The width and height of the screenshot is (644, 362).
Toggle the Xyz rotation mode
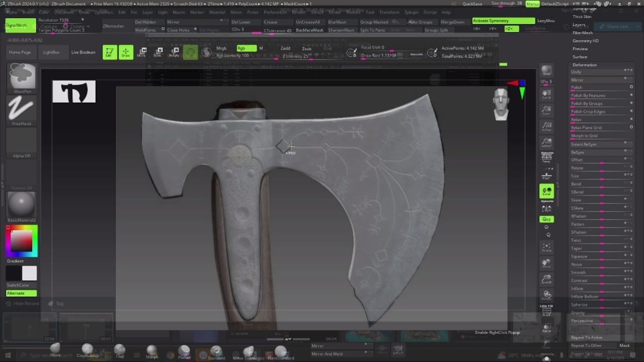point(546,219)
